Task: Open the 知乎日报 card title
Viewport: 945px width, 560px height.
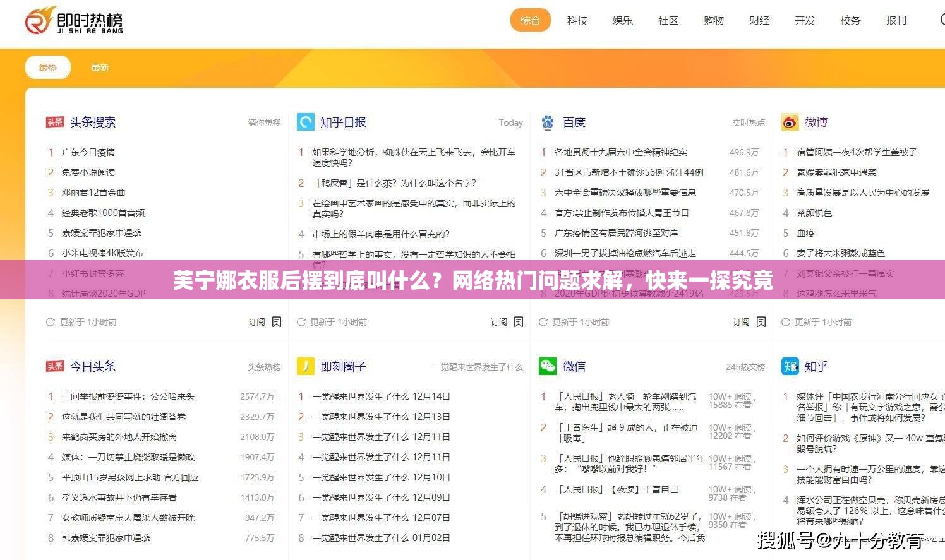Action: pos(343,122)
